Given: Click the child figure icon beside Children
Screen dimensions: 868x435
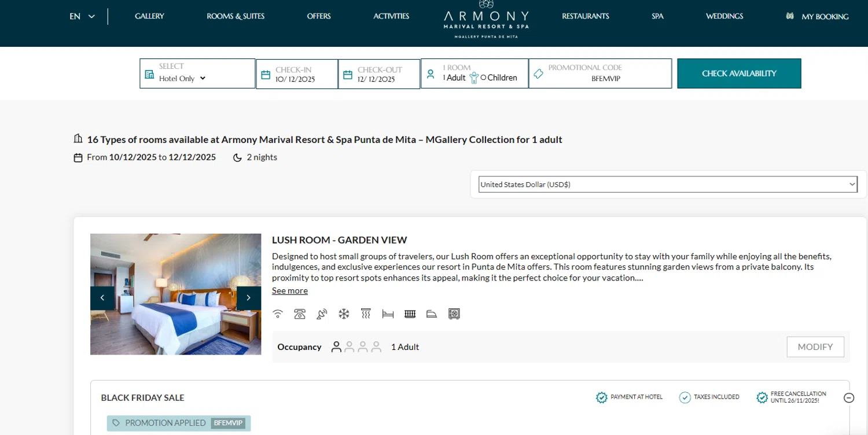Looking at the screenshot, I should [x=474, y=78].
